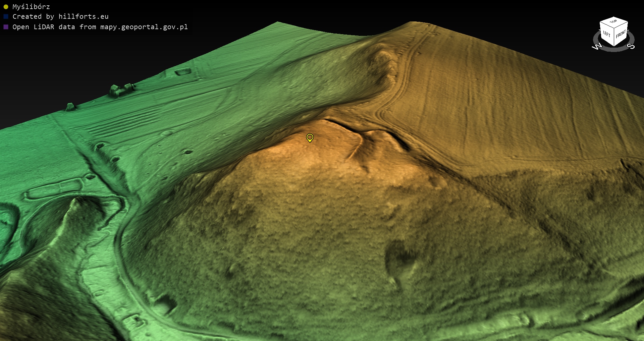Click the yellow dot beside Myślibórz
The image size is (644, 341).
click(6, 7)
